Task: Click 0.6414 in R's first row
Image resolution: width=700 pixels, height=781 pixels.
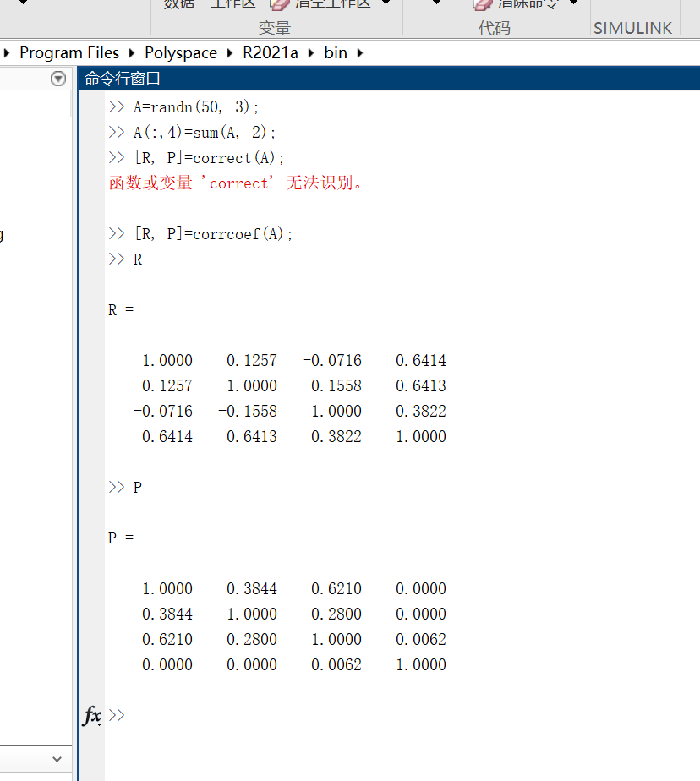Action: [421, 360]
